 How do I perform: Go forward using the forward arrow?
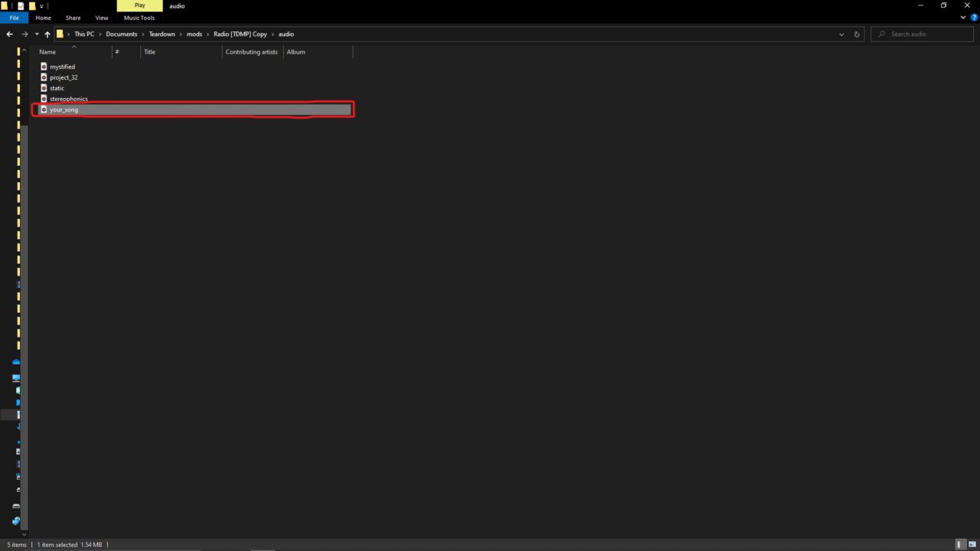25,34
